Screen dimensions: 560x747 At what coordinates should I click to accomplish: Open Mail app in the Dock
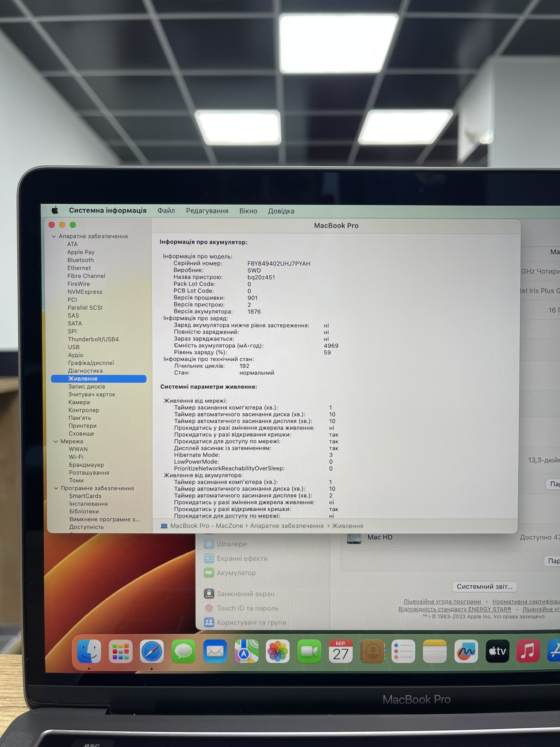(215, 651)
